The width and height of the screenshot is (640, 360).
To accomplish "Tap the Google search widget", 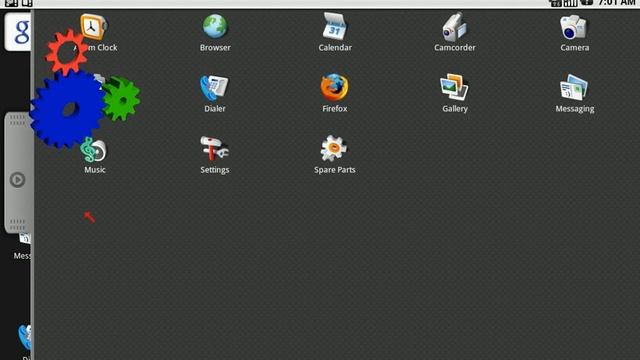I will coord(18,32).
